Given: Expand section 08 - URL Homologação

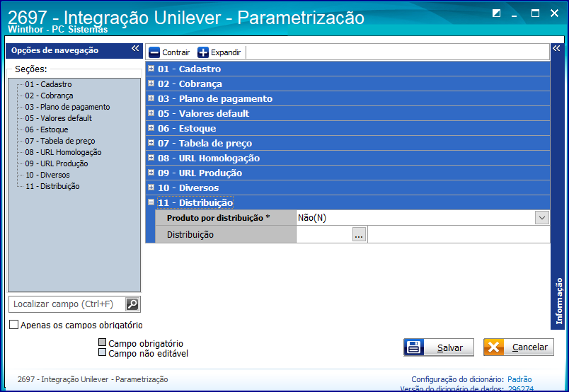Looking at the screenshot, I should [x=151, y=158].
